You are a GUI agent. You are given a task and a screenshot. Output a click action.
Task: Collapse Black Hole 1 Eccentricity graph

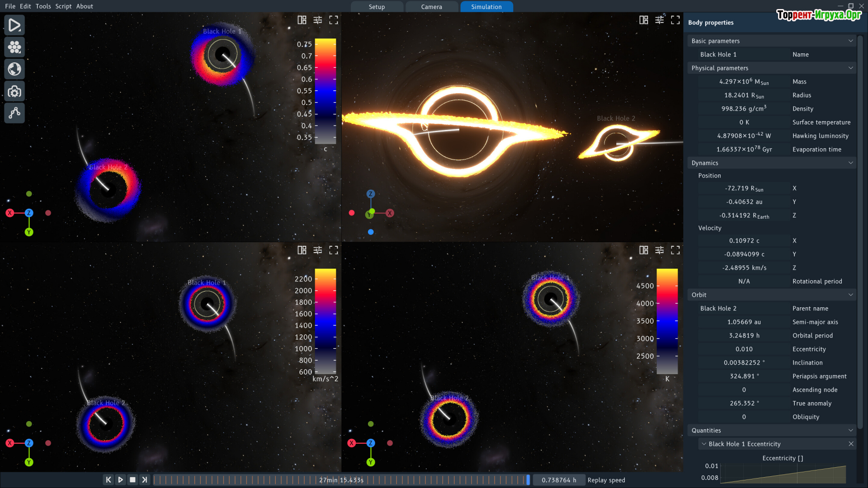click(x=704, y=444)
